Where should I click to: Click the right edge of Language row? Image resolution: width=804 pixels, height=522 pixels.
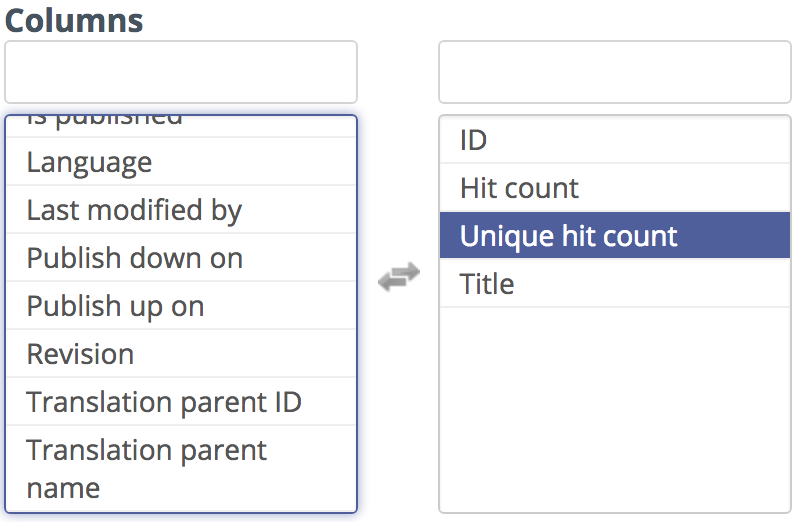(x=344, y=162)
